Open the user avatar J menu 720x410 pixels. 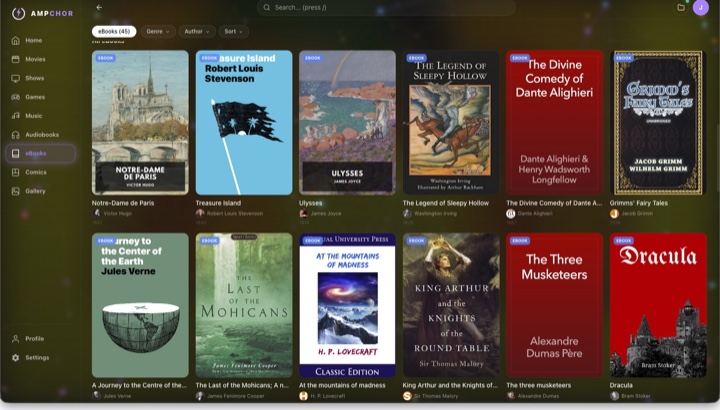701,7
